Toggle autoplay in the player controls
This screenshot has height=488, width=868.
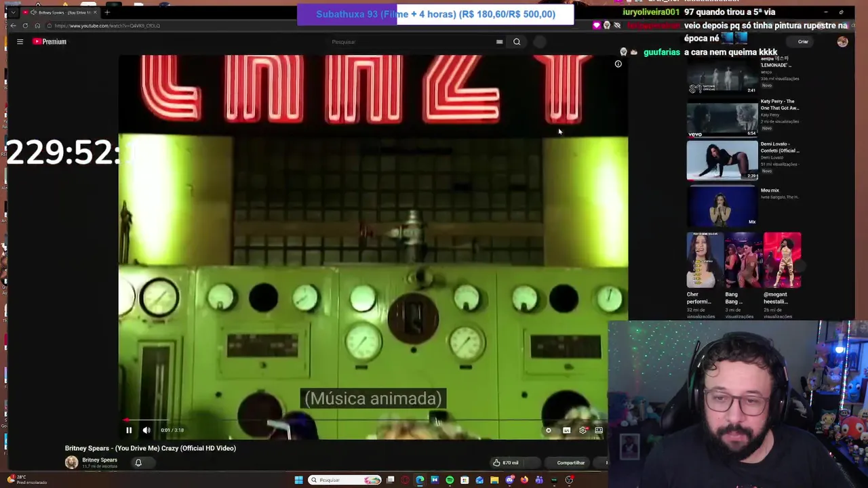(549, 430)
